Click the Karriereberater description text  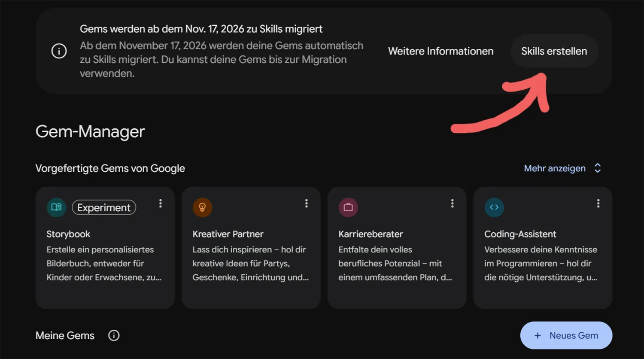pos(395,263)
